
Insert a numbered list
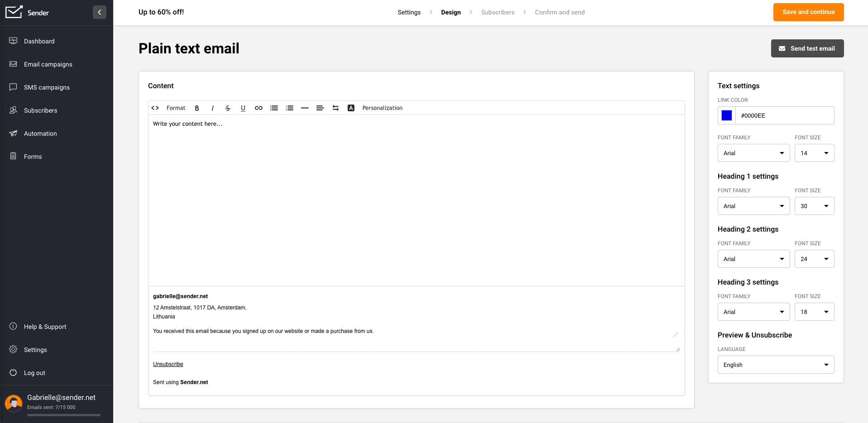click(289, 108)
